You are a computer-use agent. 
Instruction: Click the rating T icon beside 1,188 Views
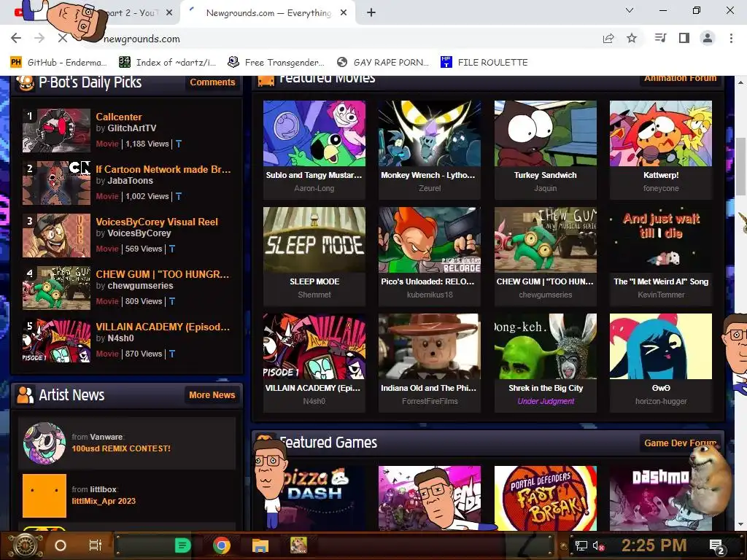179,144
